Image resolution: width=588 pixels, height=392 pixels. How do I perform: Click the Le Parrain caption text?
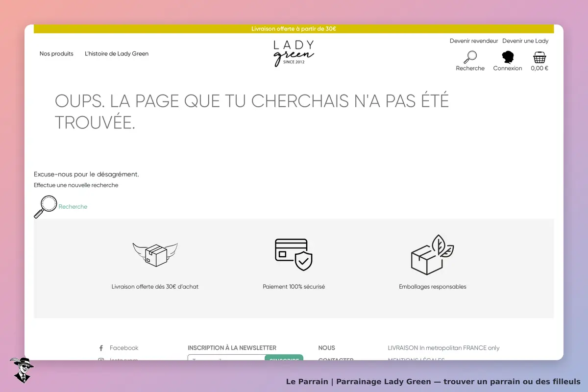click(433, 382)
